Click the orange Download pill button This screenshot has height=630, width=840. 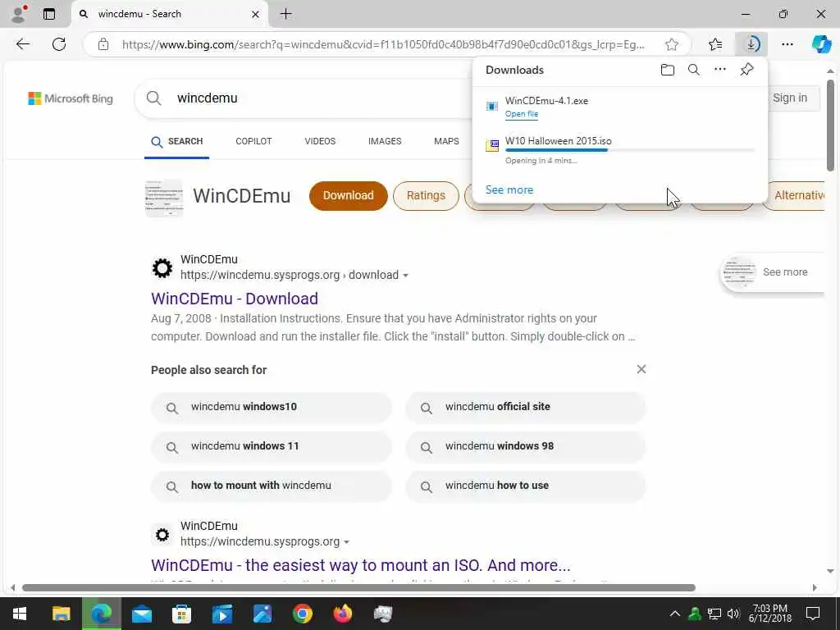tap(348, 195)
